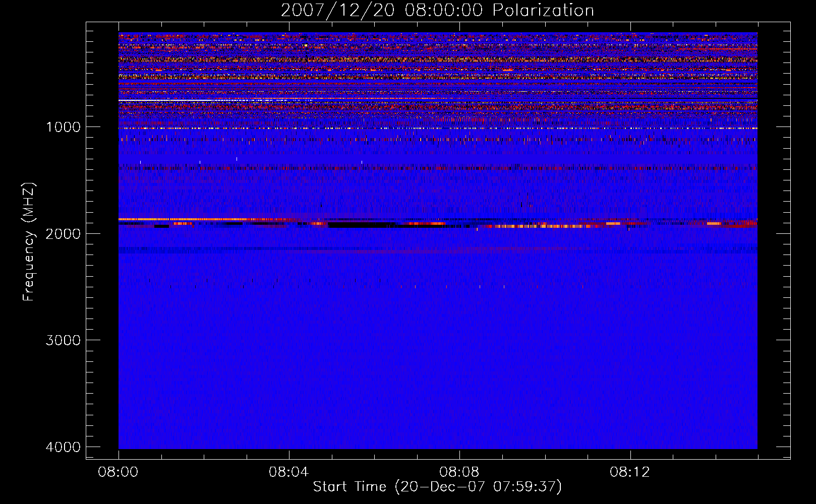Viewport: 816px width, 504px height.
Task: Click the 3000 frequency tick label
Action: (63, 340)
